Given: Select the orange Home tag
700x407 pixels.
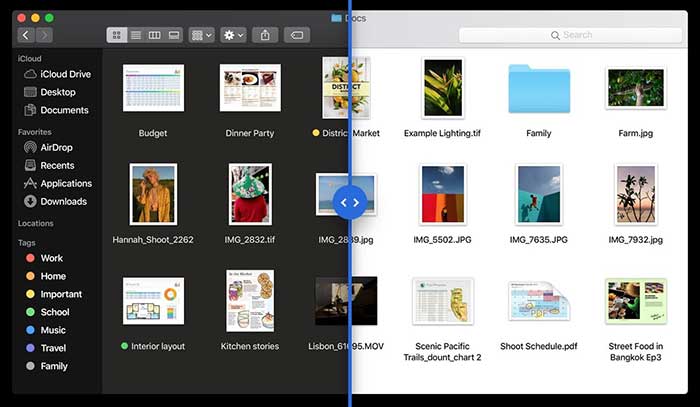Looking at the screenshot, I should click(46, 276).
